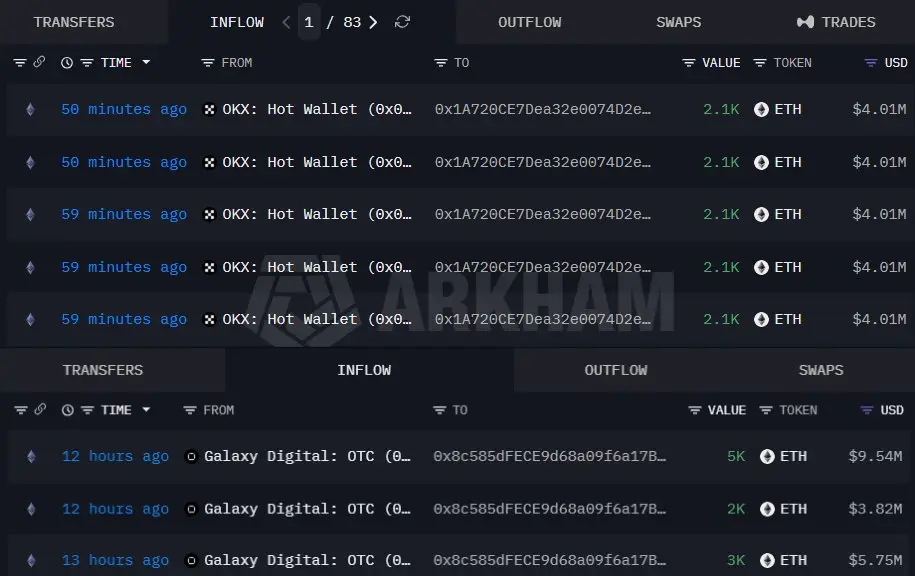Go to the next page with the right chevron
915x576 pixels.
click(373, 22)
